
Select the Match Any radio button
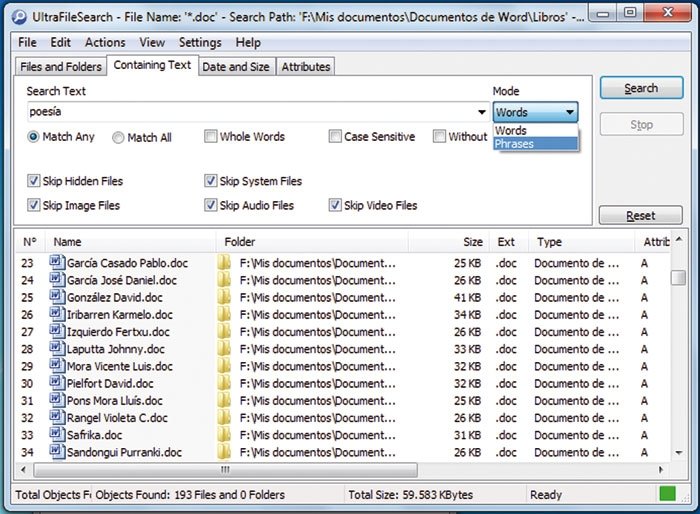[33, 137]
